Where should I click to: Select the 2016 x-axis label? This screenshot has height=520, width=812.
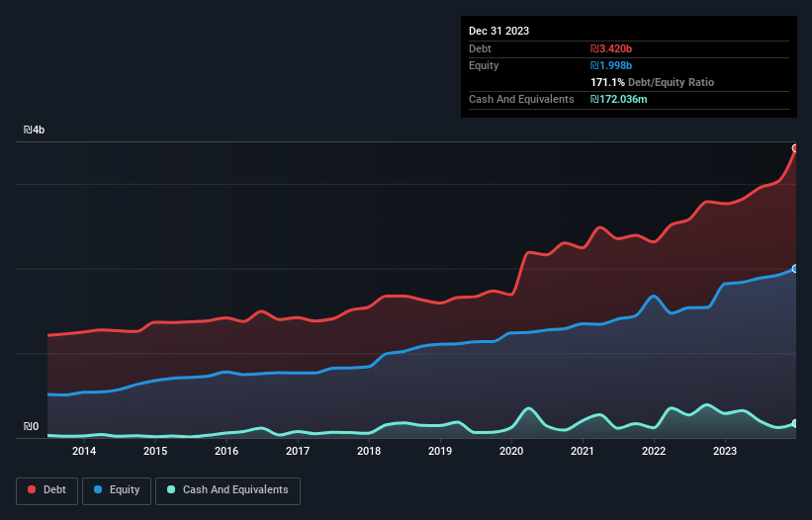(226, 451)
